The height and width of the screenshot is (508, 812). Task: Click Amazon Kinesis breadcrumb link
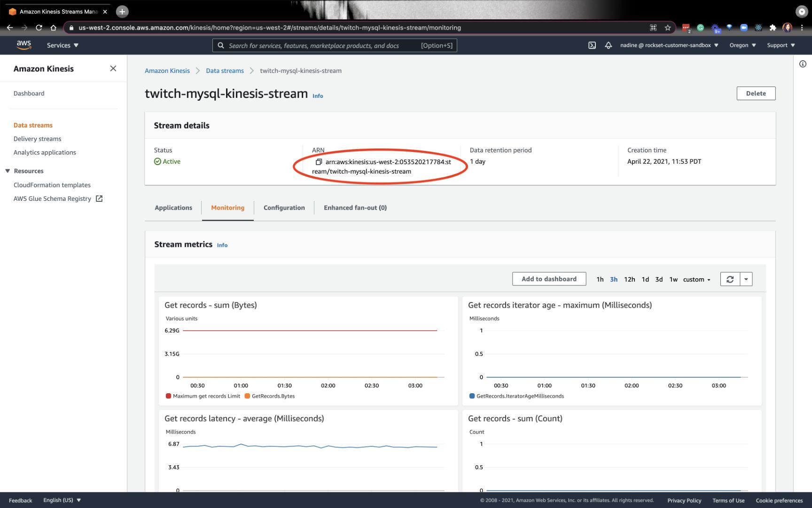point(167,71)
